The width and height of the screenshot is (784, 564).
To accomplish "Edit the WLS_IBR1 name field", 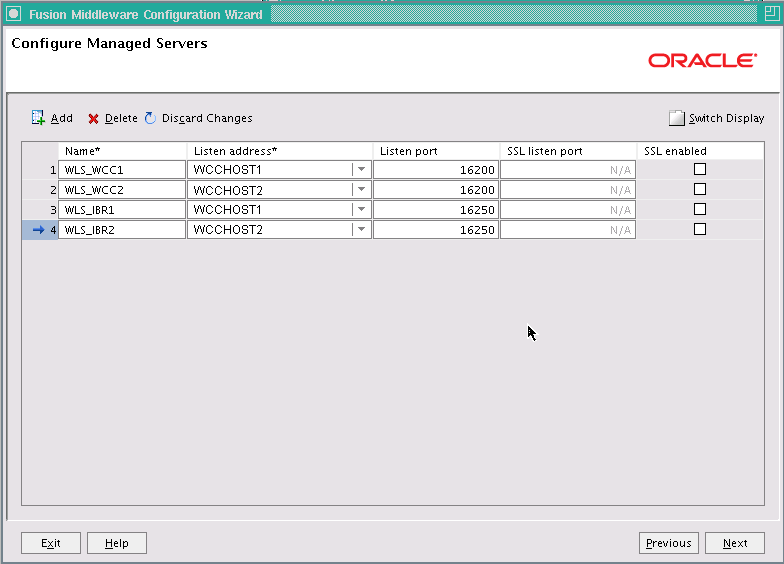I will (x=122, y=210).
